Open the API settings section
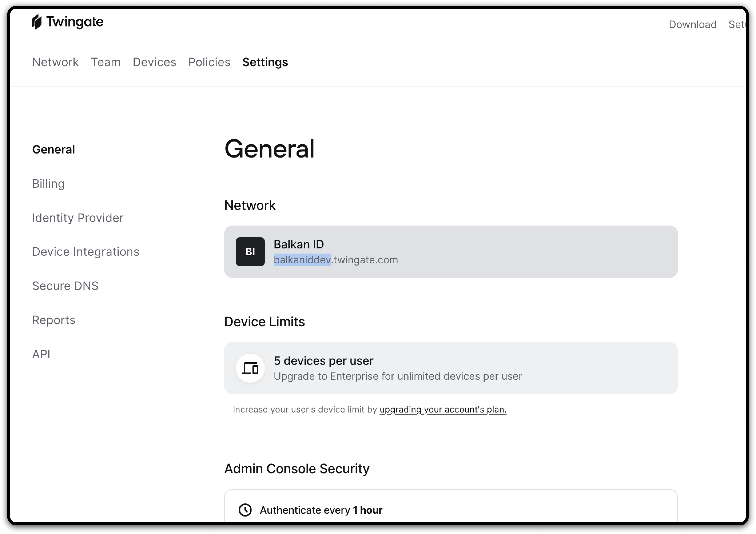Viewport: 756px width, 534px height. click(41, 354)
